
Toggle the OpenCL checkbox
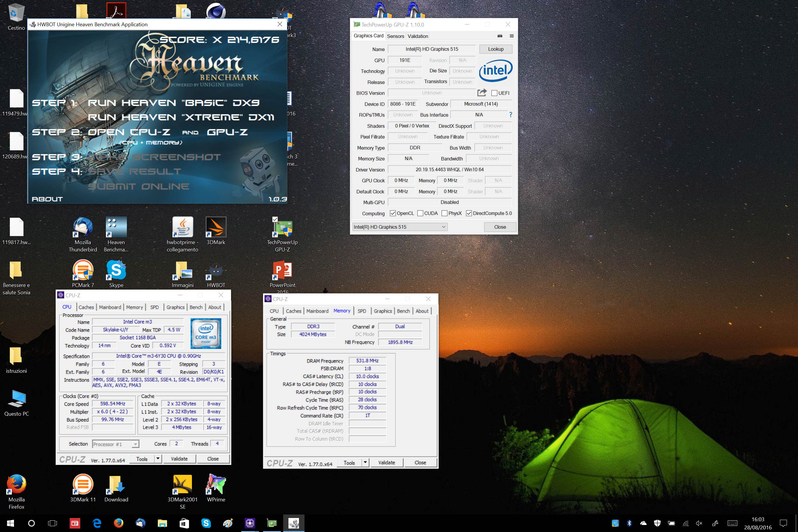[393, 213]
